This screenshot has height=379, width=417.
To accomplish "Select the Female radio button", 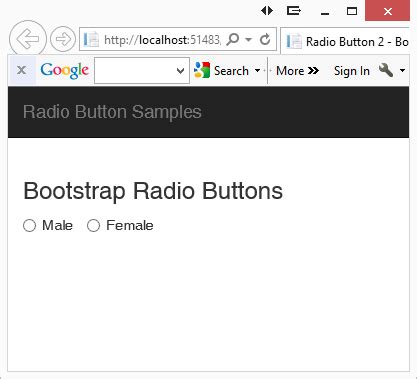I will [x=93, y=225].
